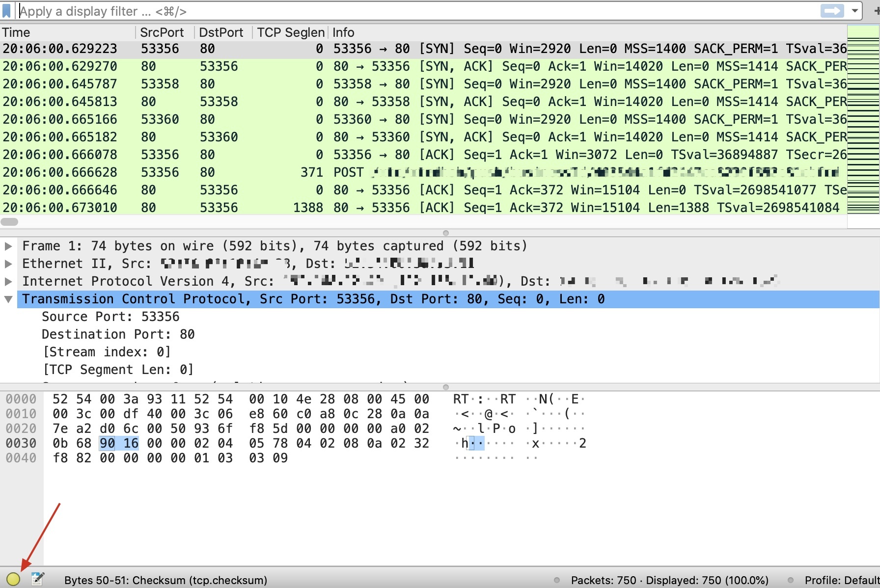
Task: Click the add filter button plus icon
Action: click(x=876, y=11)
